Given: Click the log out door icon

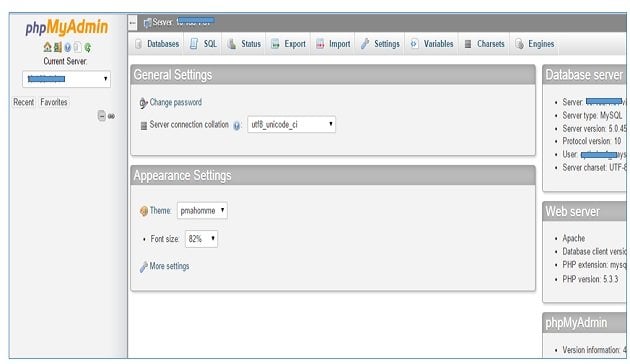Looking at the screenshot, I should pos(57,47).
